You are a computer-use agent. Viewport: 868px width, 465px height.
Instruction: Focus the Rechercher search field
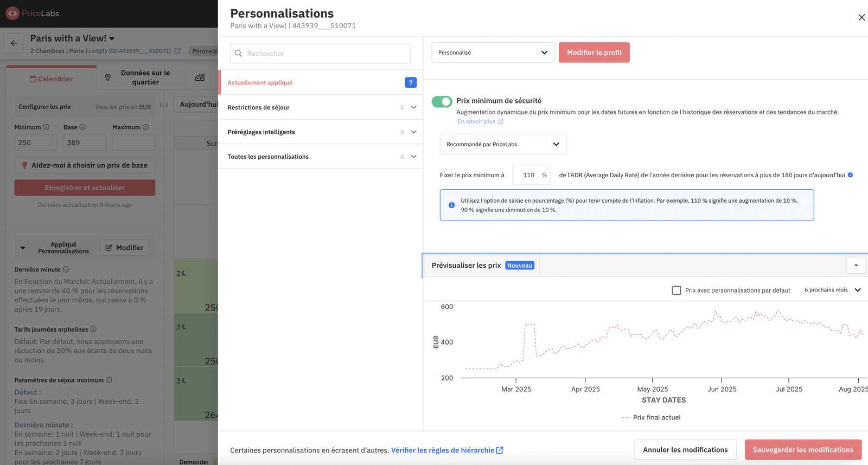[x=320, y=54]
